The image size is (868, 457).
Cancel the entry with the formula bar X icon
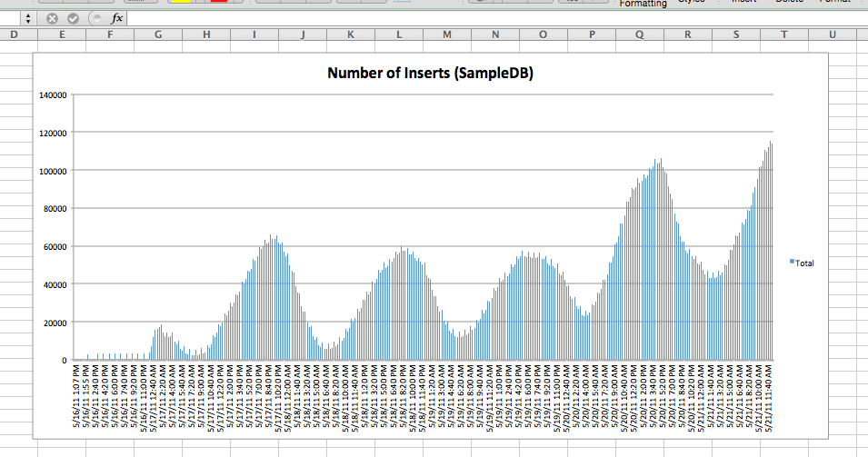click(x=52, y=19)
